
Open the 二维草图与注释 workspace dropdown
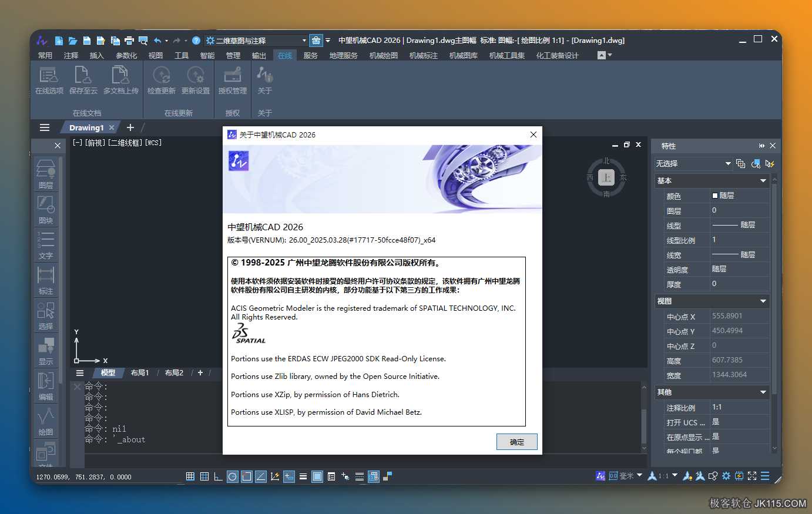pyautogui.click(x=256, y=41)
